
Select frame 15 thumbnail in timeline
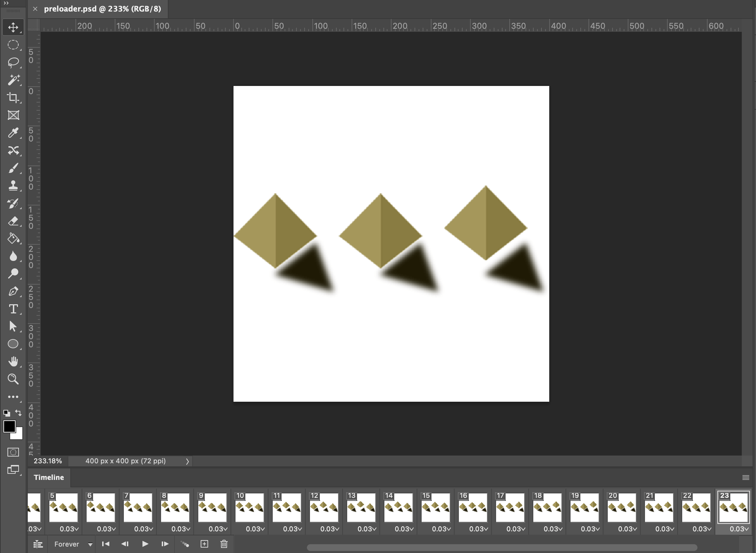coord(436,507)
